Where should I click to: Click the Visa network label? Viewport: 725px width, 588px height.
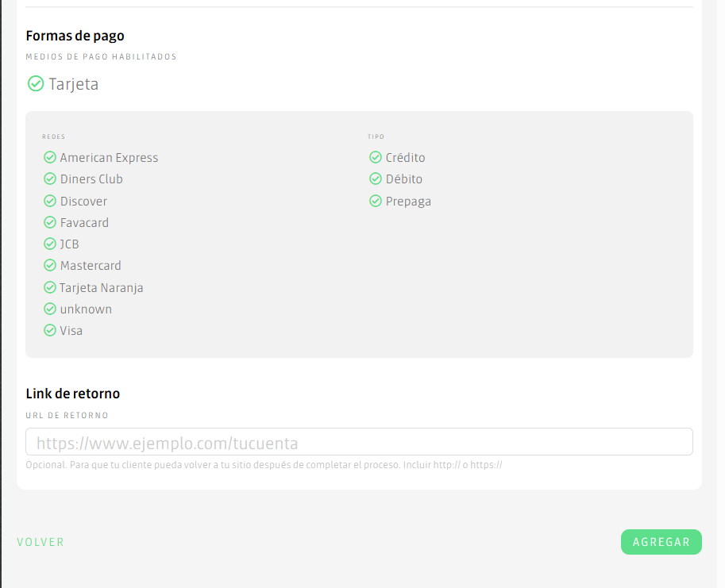coord(70,330)
